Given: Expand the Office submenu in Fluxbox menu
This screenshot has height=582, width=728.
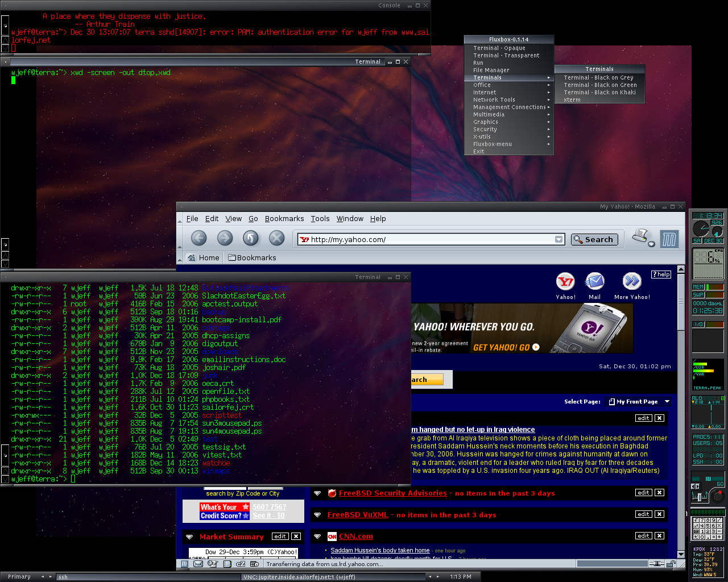Looking at the screenshot, I should pos(509,85).
